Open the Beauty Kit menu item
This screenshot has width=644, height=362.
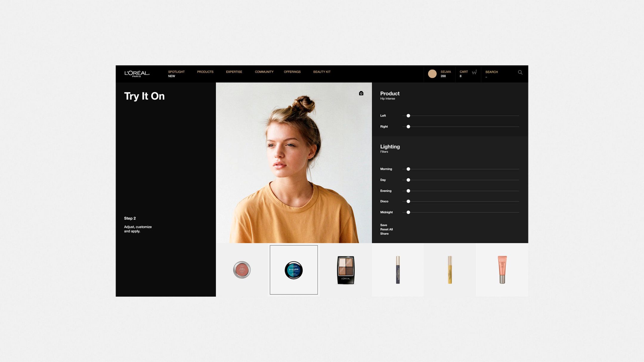coord(322,72)
